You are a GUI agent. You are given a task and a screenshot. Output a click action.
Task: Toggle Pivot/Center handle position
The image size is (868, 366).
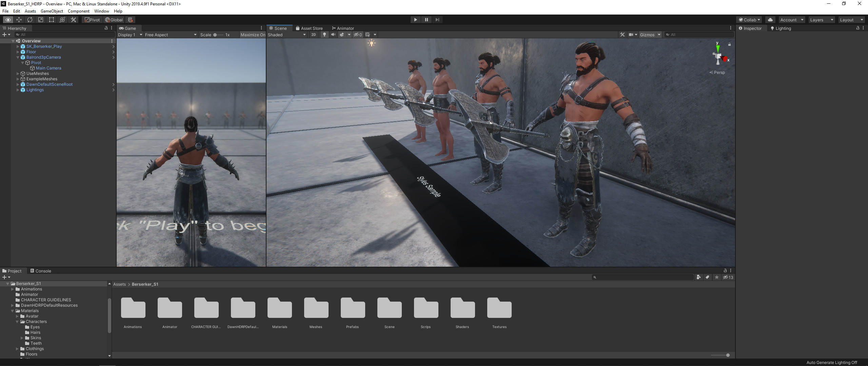tap(93, 20)
